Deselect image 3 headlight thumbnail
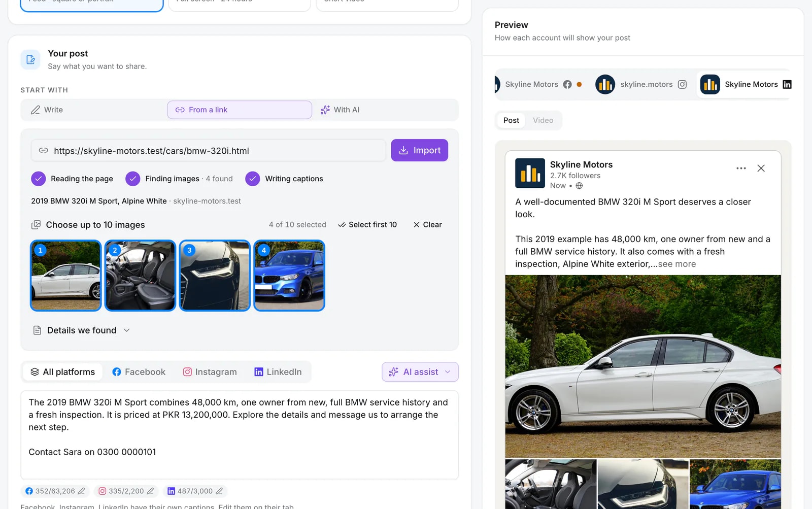812x509 pixels. coord(215,276)
